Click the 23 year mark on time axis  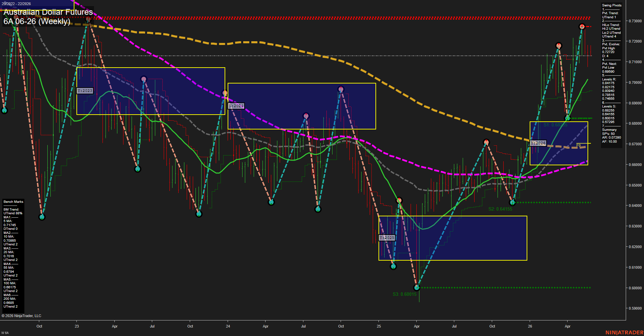pyautogui.click(x=77, y=326)
